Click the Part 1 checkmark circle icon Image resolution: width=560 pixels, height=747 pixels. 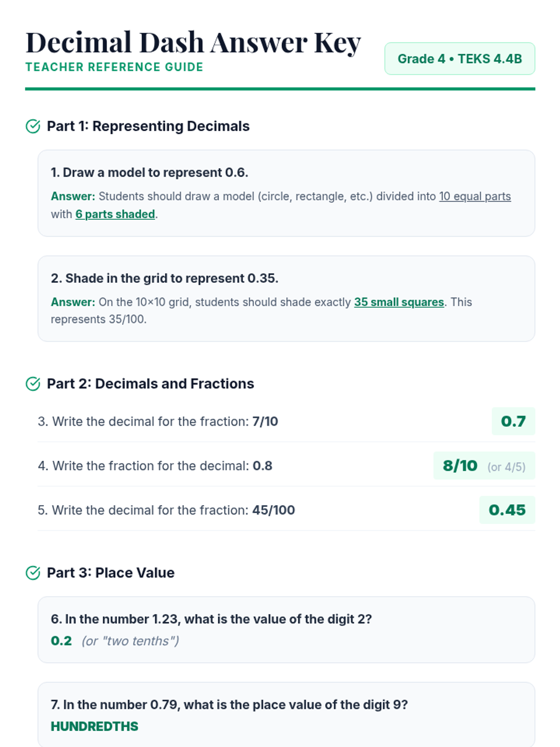(33, 127)
